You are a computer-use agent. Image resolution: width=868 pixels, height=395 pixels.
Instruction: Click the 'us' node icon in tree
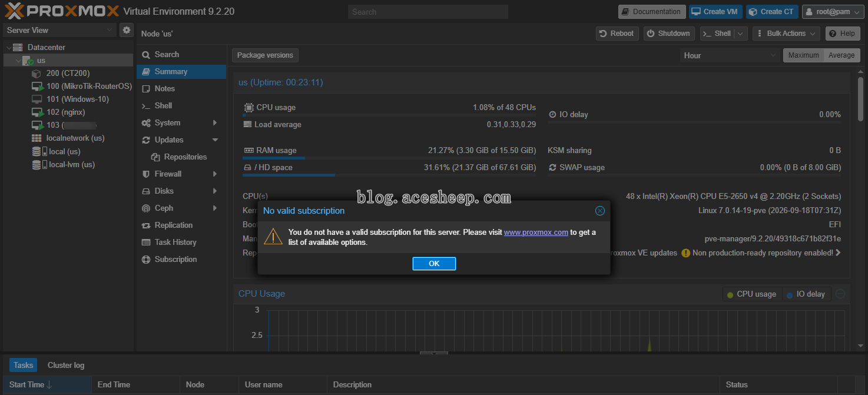tap(28, 61)
